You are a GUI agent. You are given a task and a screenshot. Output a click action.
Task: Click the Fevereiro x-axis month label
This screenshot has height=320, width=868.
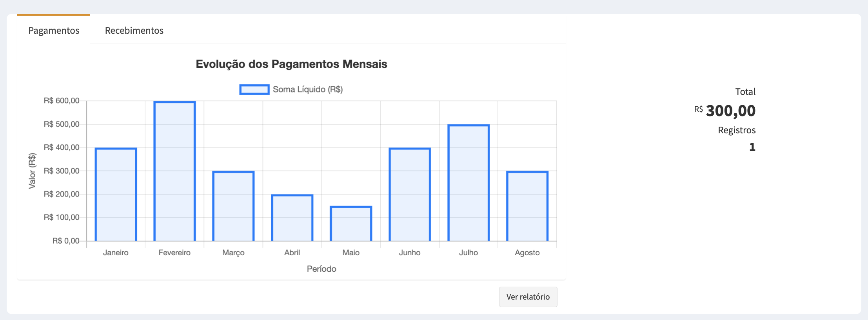[x=174, y=253]
